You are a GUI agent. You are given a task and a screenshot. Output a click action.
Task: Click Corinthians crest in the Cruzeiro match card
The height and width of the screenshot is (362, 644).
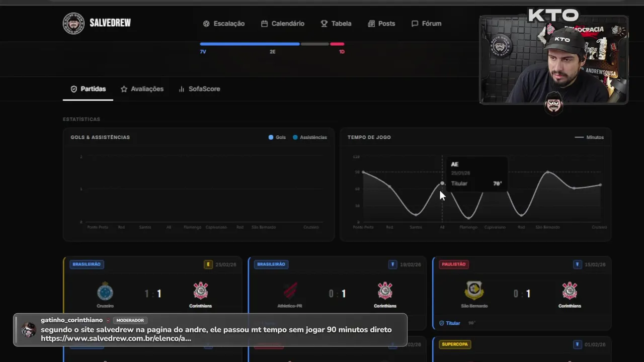coord(201,291)
